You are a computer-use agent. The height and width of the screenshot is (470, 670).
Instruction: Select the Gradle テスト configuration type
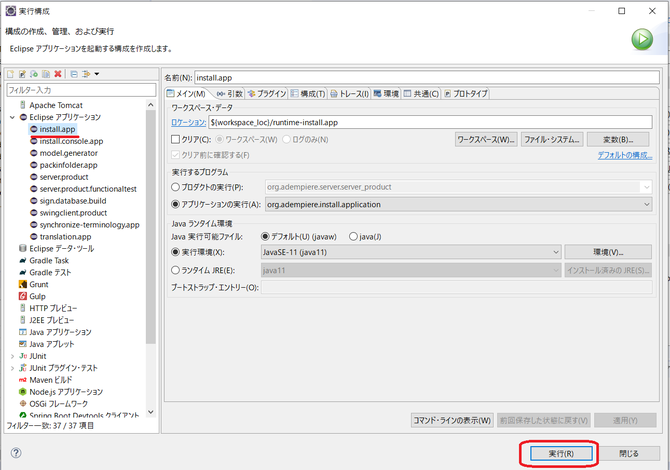click(x=45, y=273)
